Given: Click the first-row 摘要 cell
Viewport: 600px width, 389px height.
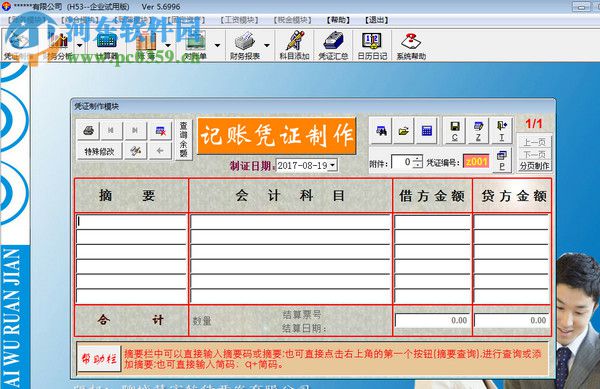Looking at the screenshot, I should [131, 221].
